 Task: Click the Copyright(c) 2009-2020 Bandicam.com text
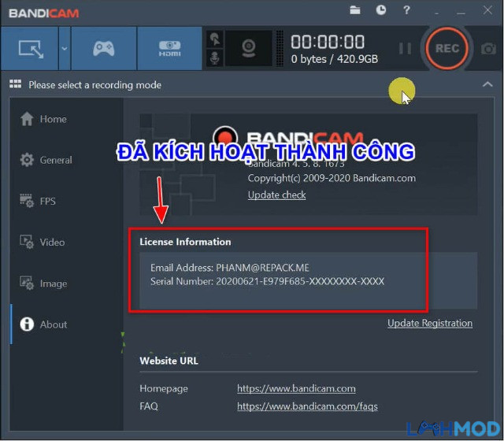coord(332,178)
